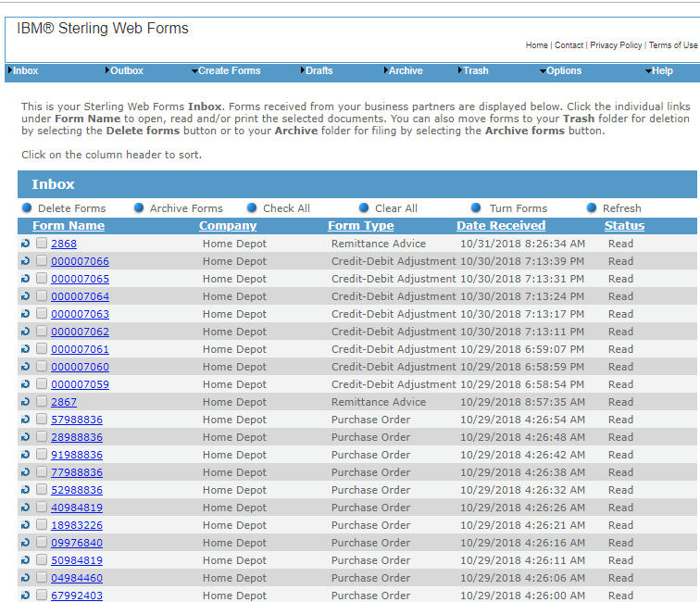Click the blue bullet beside Delete Forms

27,207
